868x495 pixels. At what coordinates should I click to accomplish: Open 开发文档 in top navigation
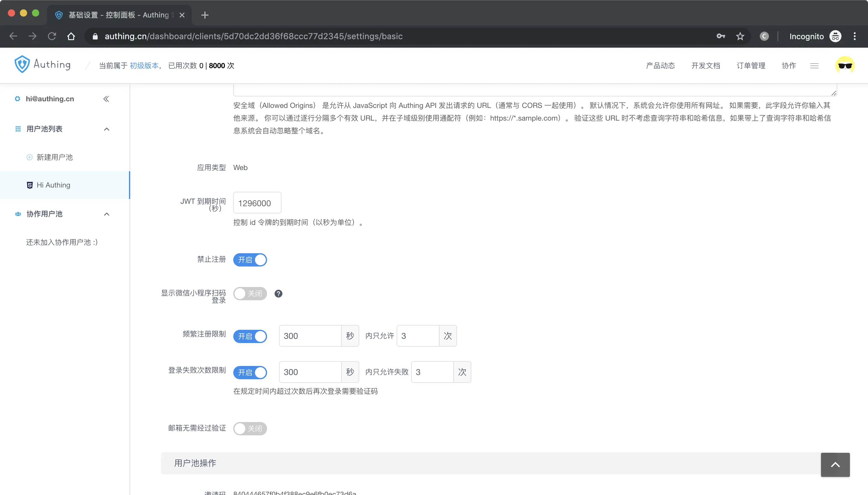point(706,66)
